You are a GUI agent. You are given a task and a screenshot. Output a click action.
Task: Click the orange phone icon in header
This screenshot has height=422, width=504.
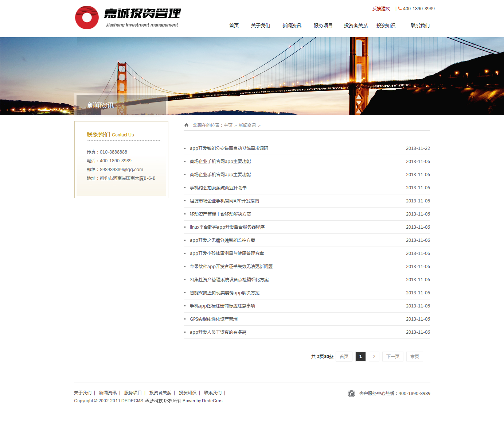pos(400,9)
